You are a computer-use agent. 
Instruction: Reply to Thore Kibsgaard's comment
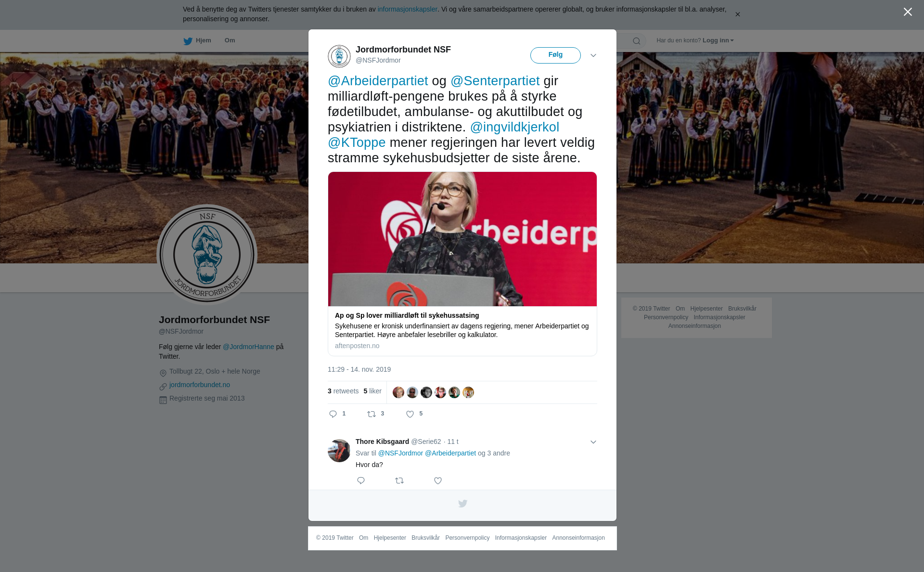361,481
